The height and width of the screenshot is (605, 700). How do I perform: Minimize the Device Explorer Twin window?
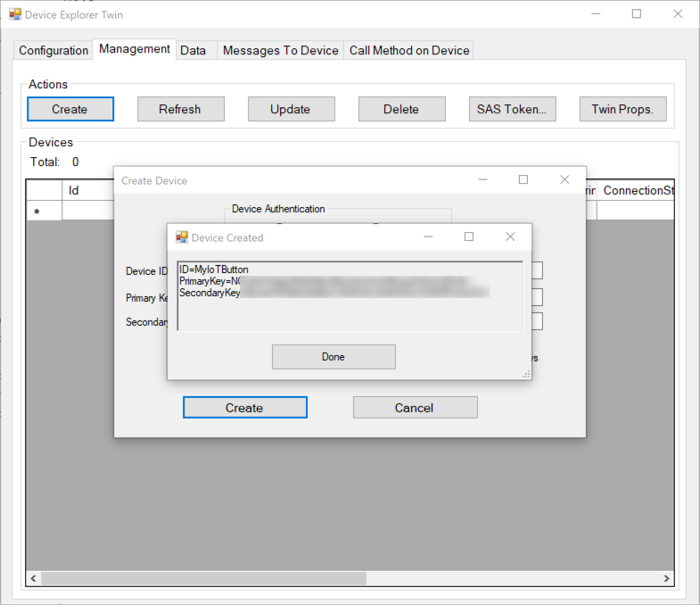click(x=596, y=14)
